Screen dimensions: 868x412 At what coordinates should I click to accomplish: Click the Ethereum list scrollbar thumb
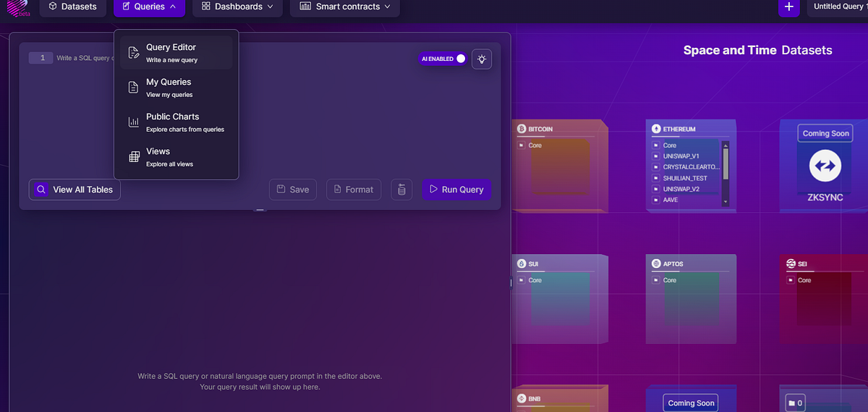pyautogui.click(x=726, y=163)
